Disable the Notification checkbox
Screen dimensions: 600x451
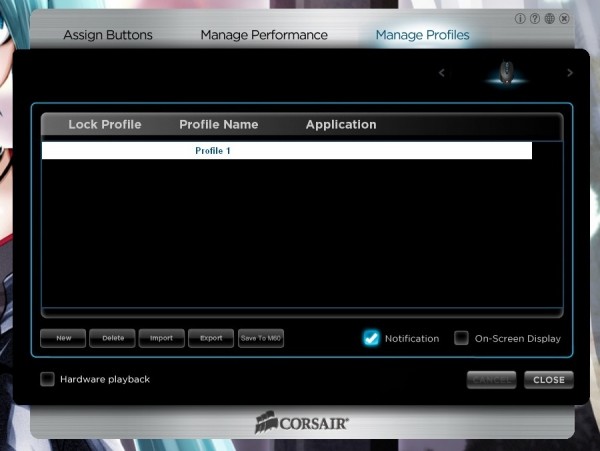[x=372, y=338]
